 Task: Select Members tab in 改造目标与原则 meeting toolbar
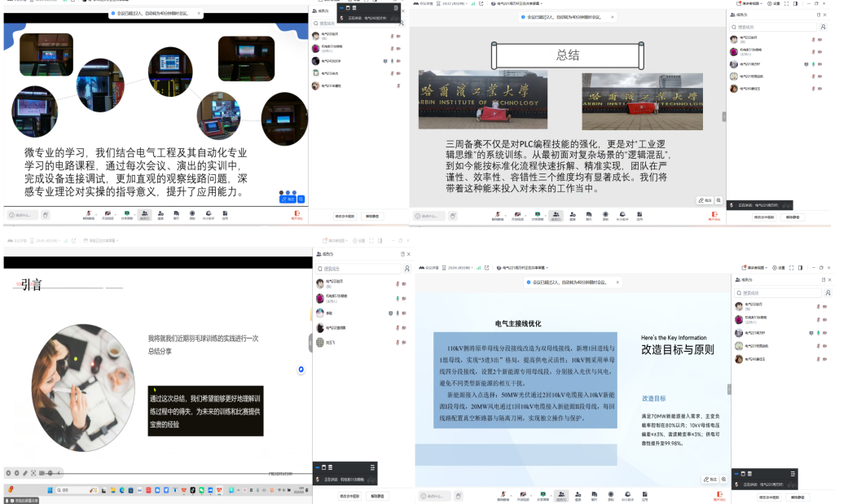(x=561, y=496)
